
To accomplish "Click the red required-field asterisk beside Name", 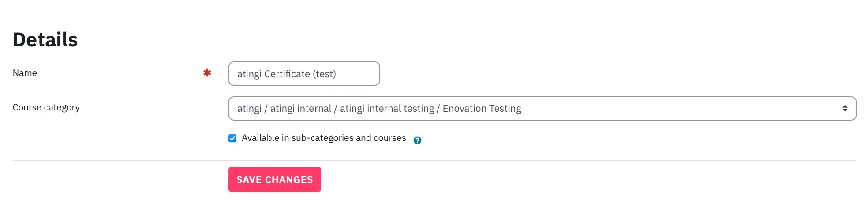I will pyautogui.click(x=207, y=73).
